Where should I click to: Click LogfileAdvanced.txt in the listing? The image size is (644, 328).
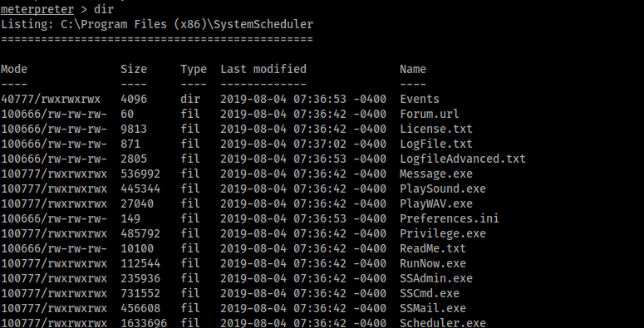(463, 159)
